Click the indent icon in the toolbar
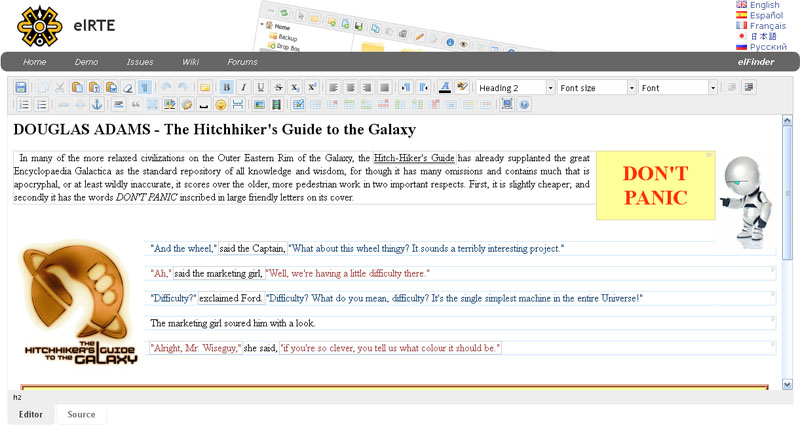 [748, 87]
